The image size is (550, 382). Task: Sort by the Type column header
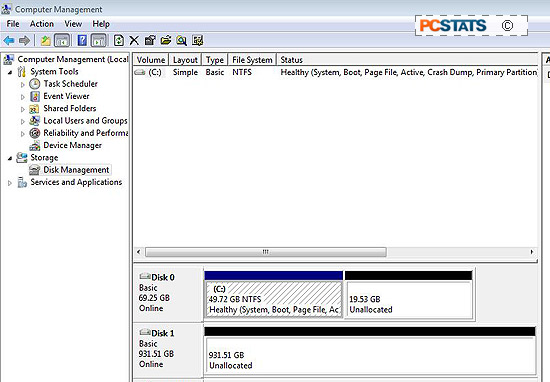point(215,60)
